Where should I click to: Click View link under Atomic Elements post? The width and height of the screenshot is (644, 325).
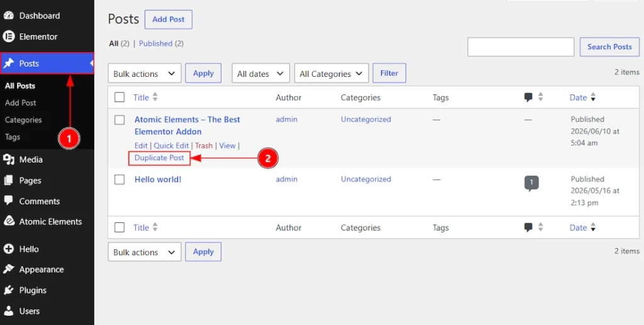[x=227, y=145]
